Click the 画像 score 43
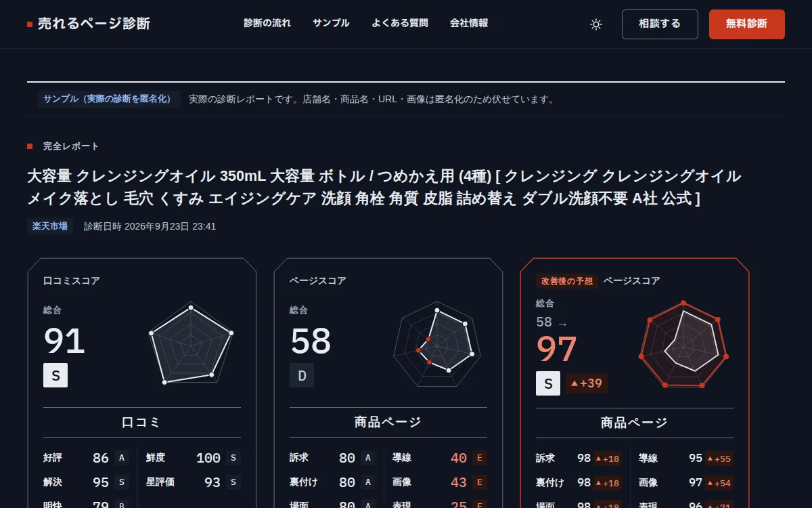Viewport: 812px width, 508px height. [459, 483]
